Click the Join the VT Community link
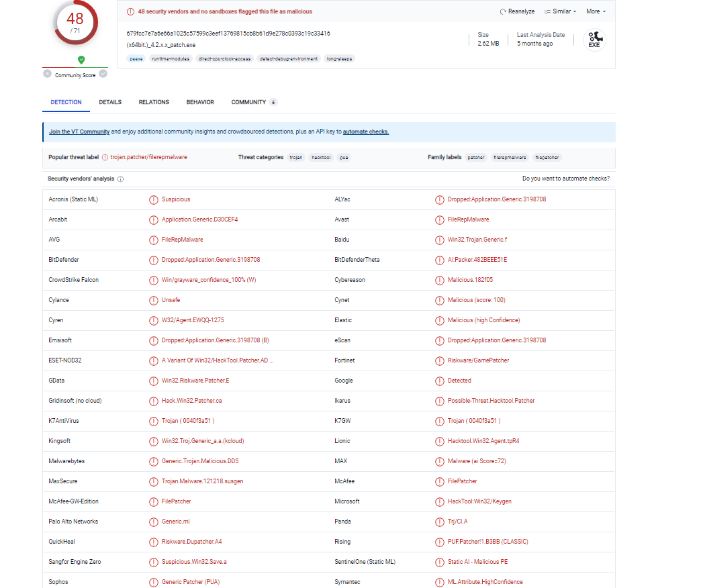 [x=79, y=132]
